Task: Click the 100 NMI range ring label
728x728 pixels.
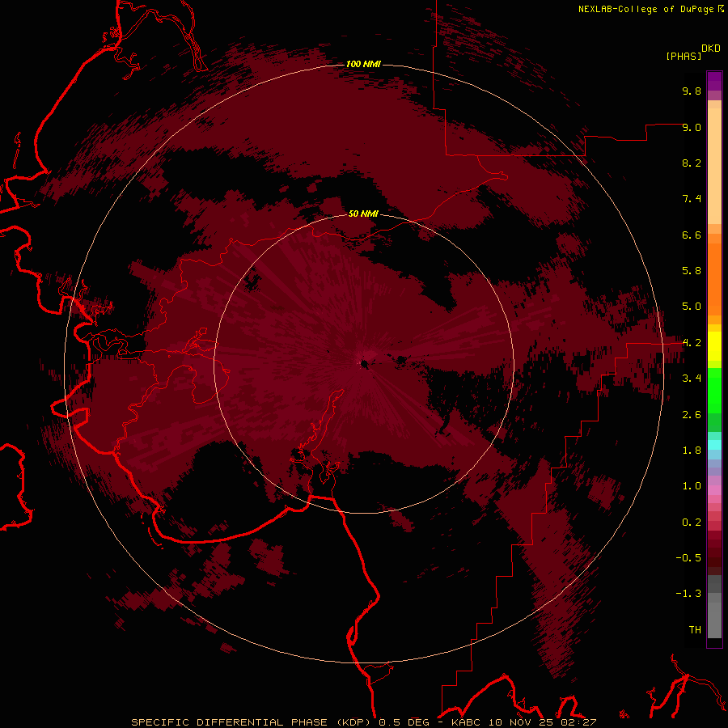Action: 363,64
